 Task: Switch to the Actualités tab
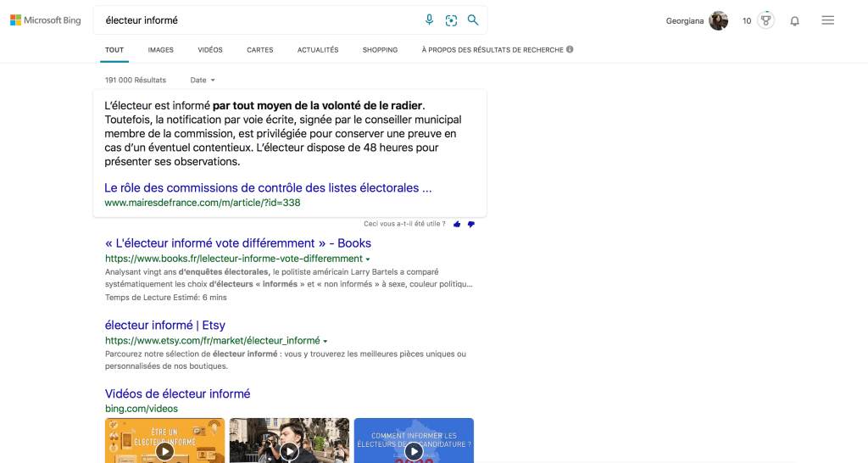tap(318, 50)
